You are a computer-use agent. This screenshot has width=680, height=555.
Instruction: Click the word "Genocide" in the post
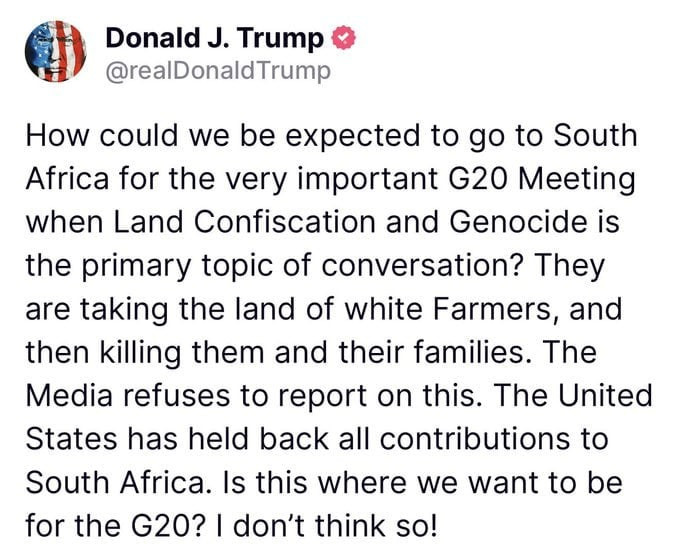click(x=511, y=224)
